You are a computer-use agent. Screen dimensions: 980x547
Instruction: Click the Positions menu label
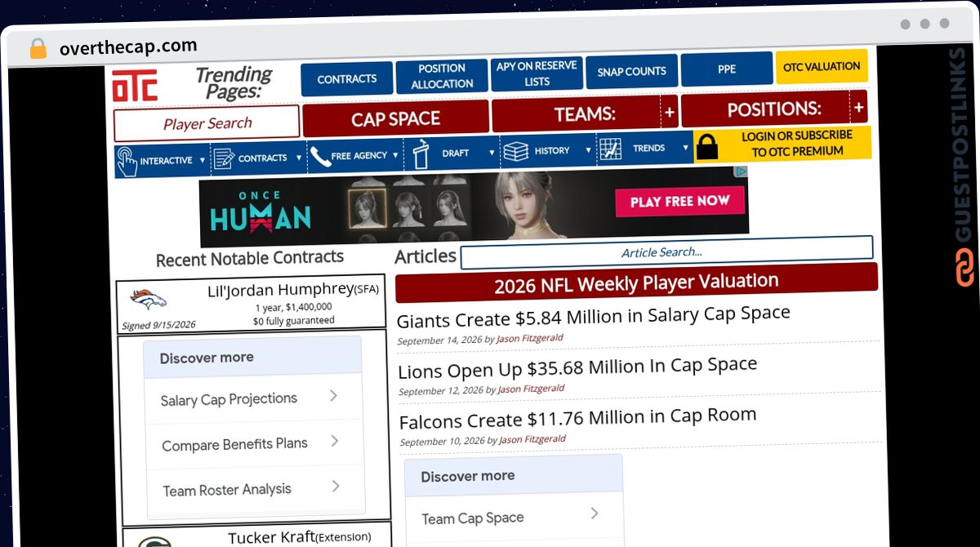tap(774, 109)
